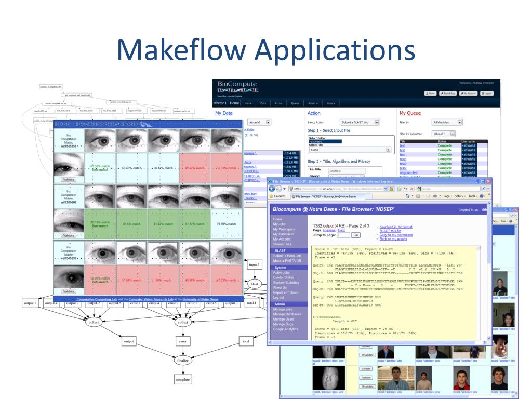The image size is (532, 399).
Task: Click into the Job Title field
Action: [347, 171]
